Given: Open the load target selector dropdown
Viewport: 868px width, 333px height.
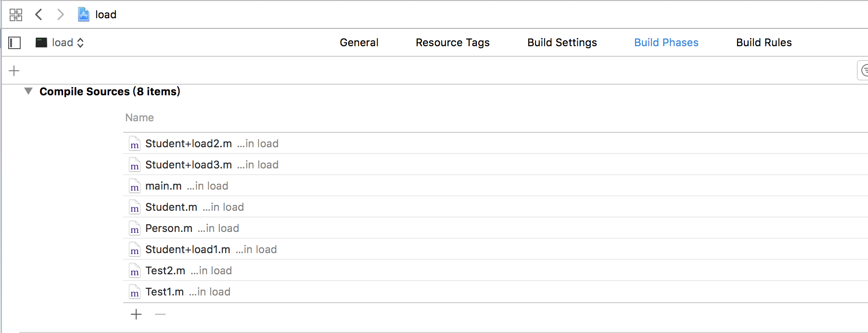Looking at the screenshot, I should point(61,43).
